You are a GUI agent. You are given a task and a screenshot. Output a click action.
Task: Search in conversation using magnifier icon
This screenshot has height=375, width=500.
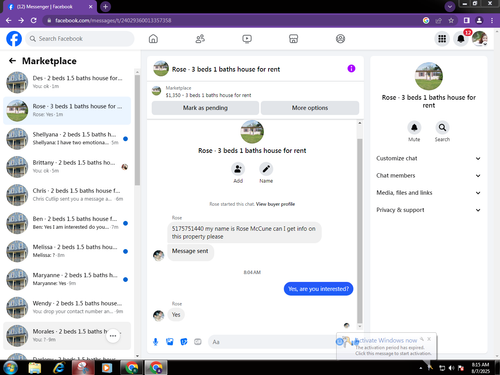pyautogui.click(x=442, y=127)
